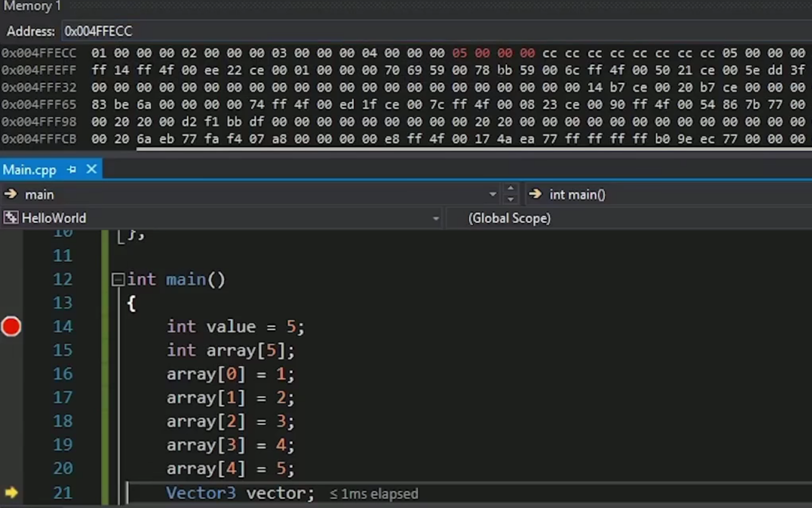
Task: Click memory row address 0x004FFF65
Action: pos(39,104)
